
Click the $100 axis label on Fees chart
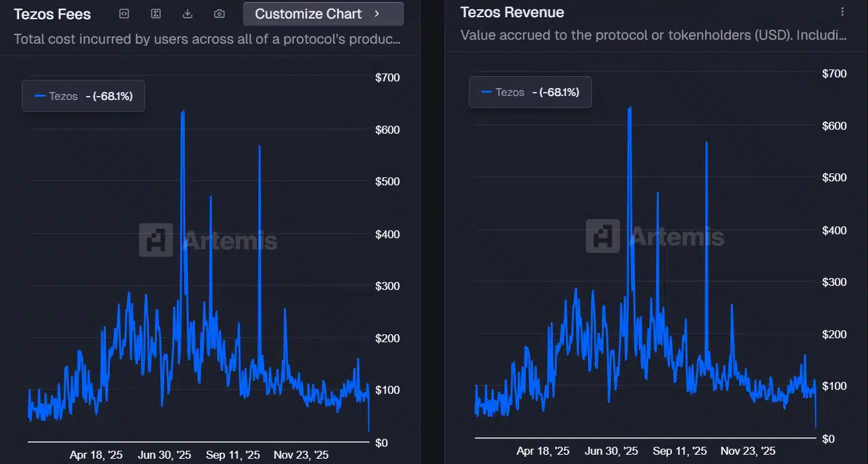[x=387, y=390]
